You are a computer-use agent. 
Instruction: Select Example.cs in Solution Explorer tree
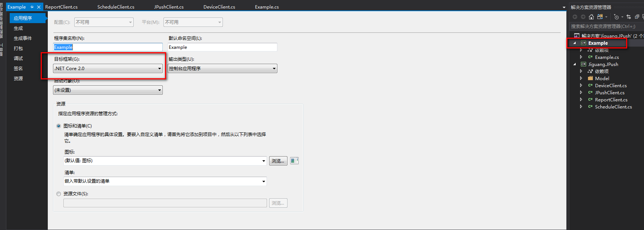coord(607,57)
